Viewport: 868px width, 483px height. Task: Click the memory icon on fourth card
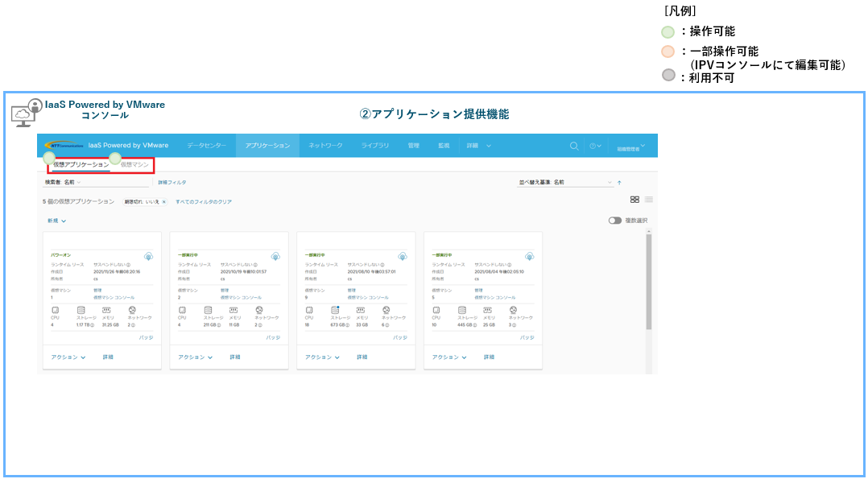(x=488, y=310)
